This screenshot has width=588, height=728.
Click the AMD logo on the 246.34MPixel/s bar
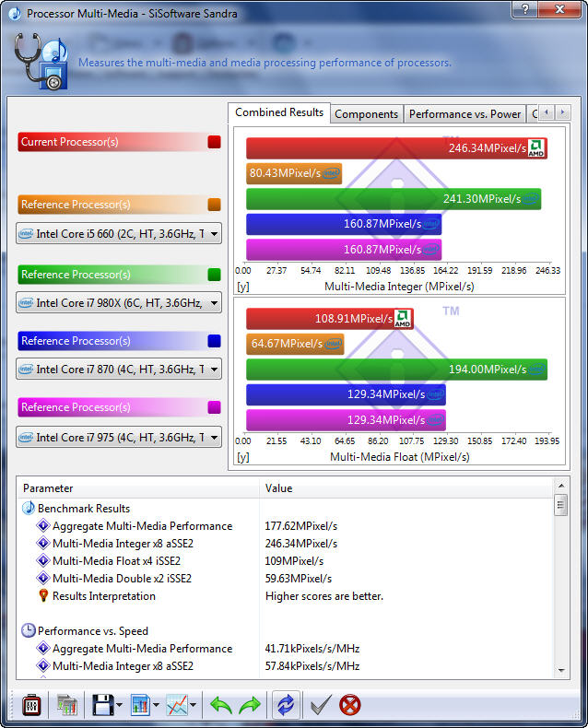coord(536,148)
